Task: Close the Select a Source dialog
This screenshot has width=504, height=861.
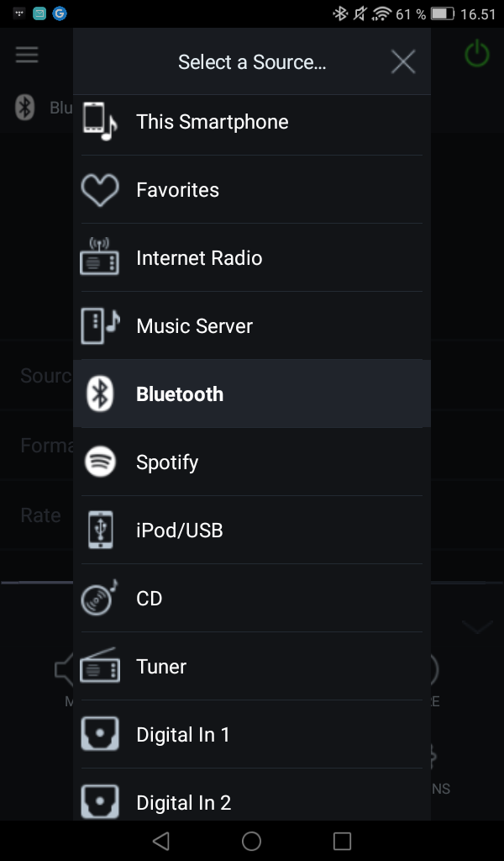Action: 403,61
